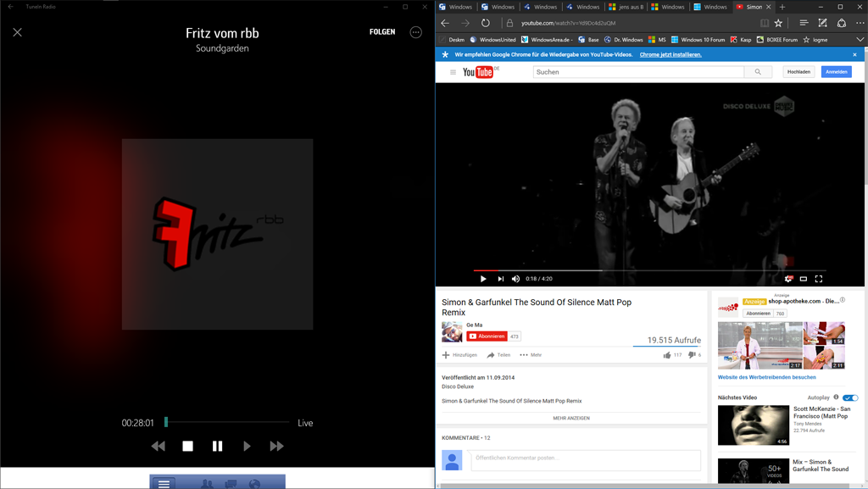
Task: Click the Autoplay info icon
Action: tap(836, 397)
